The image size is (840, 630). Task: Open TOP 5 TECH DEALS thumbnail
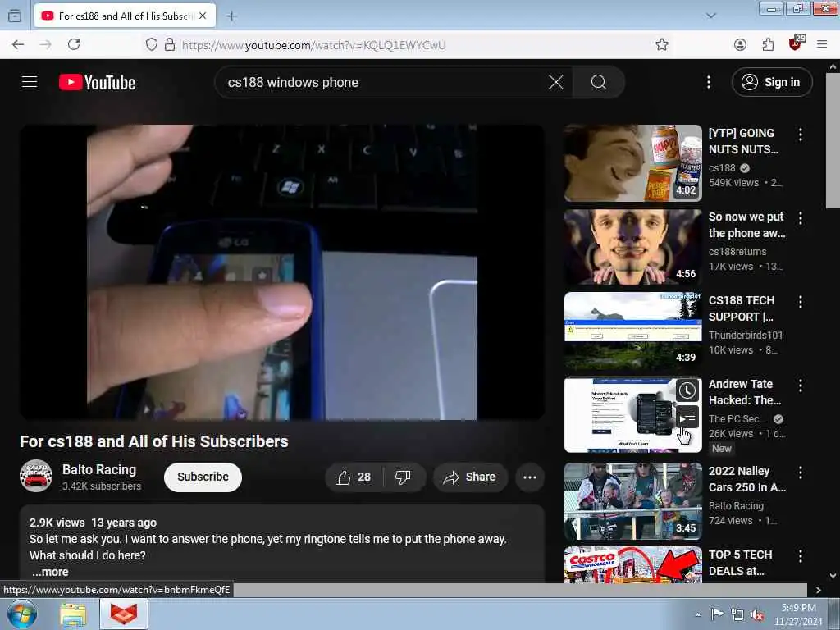tap(632, 564)
